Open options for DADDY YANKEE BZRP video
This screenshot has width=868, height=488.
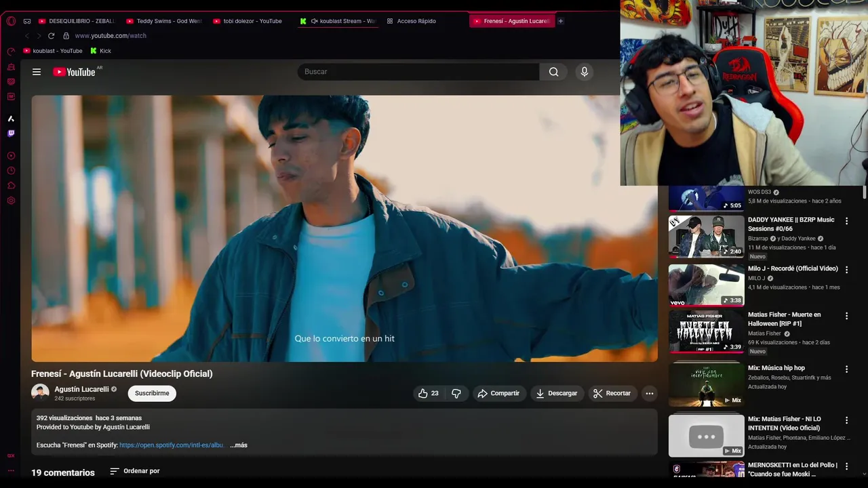point(846,221)
